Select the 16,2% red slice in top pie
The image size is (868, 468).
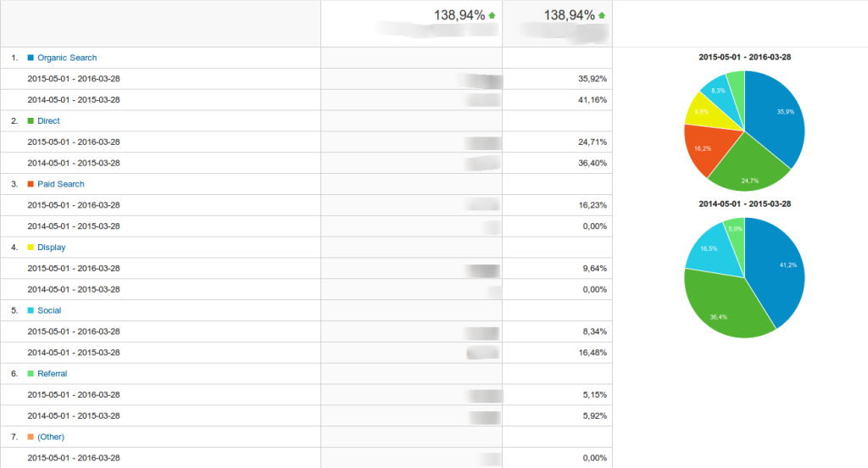coord(704,148)
